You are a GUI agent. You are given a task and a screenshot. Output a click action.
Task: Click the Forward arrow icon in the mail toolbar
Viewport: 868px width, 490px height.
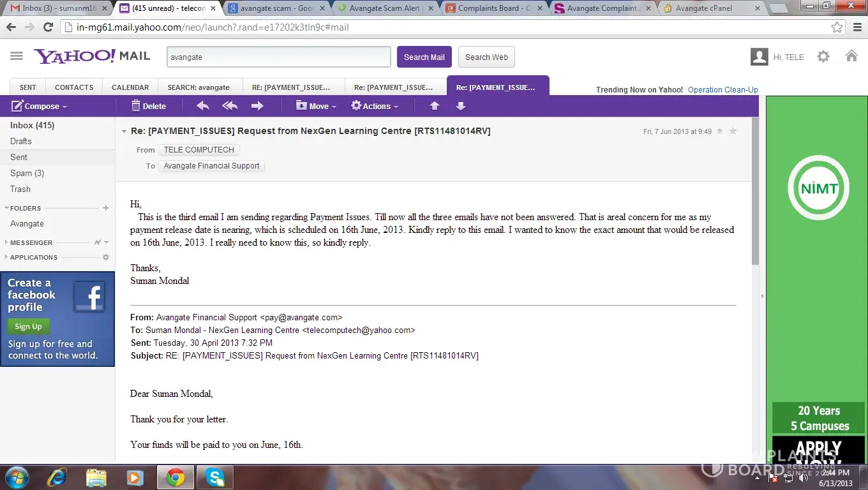(257, 106)
